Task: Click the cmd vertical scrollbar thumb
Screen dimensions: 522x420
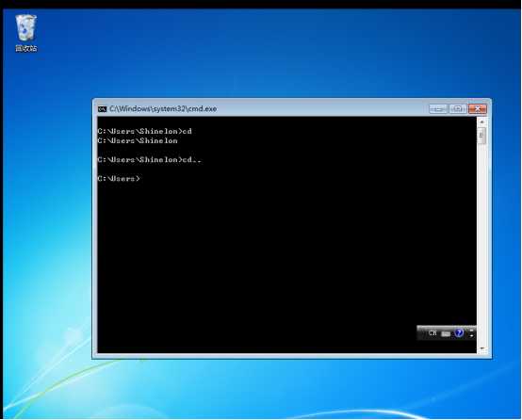Action: point(481,136)
